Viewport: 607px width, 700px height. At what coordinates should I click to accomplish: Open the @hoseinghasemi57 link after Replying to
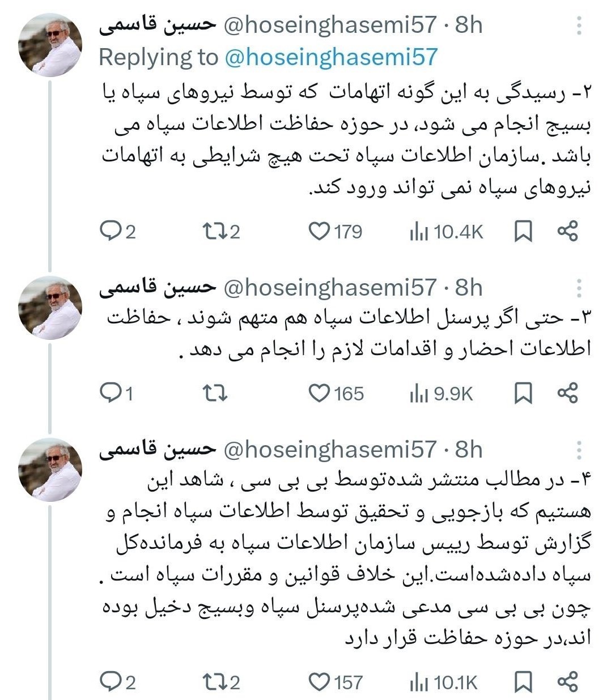point(331,57)
